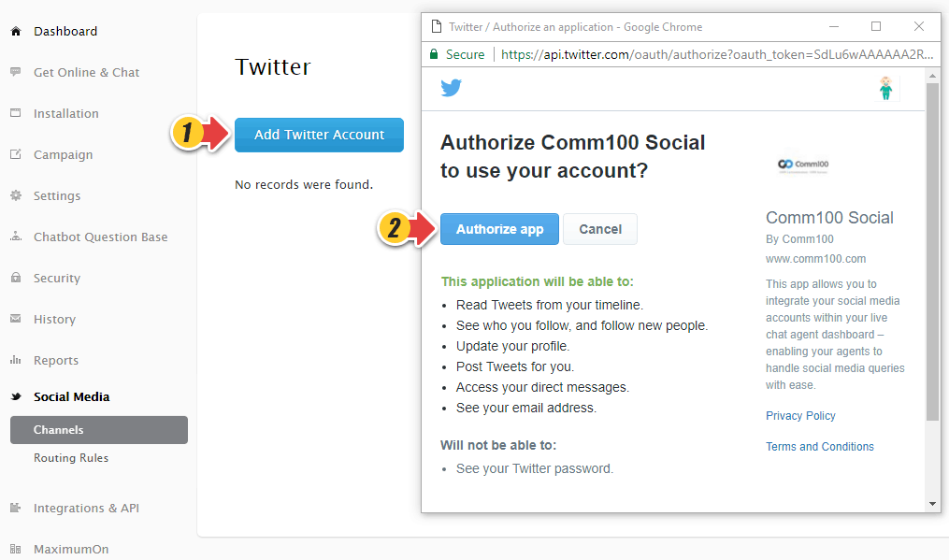949x560 pixels.
Task: Click the Authorize app button
Action: (x=499, y=229)
